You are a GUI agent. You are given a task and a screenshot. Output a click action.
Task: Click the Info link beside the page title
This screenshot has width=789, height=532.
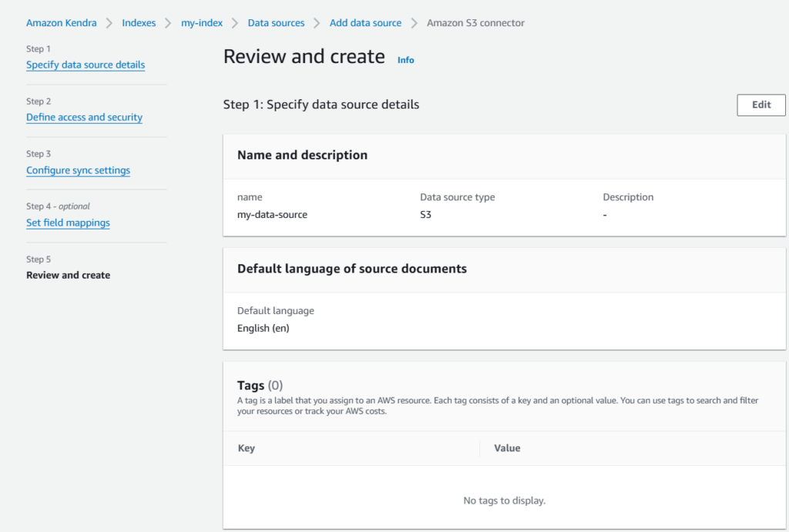405,60
